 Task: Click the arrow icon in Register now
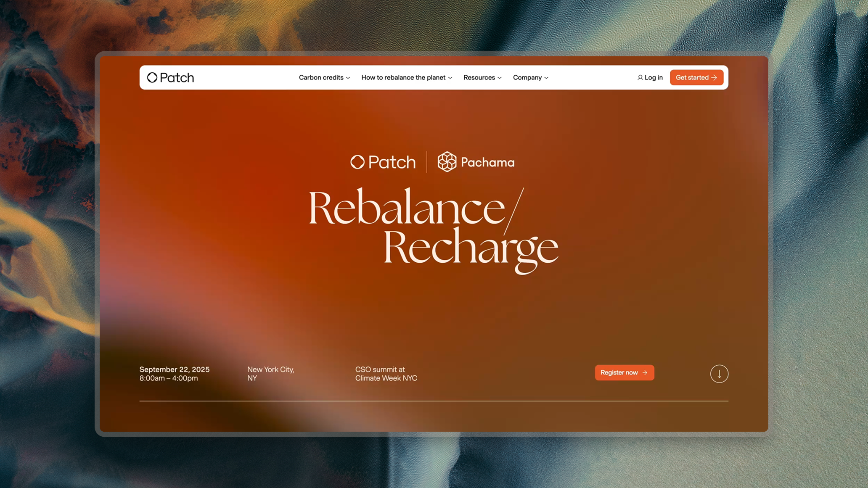pos(645,372)
